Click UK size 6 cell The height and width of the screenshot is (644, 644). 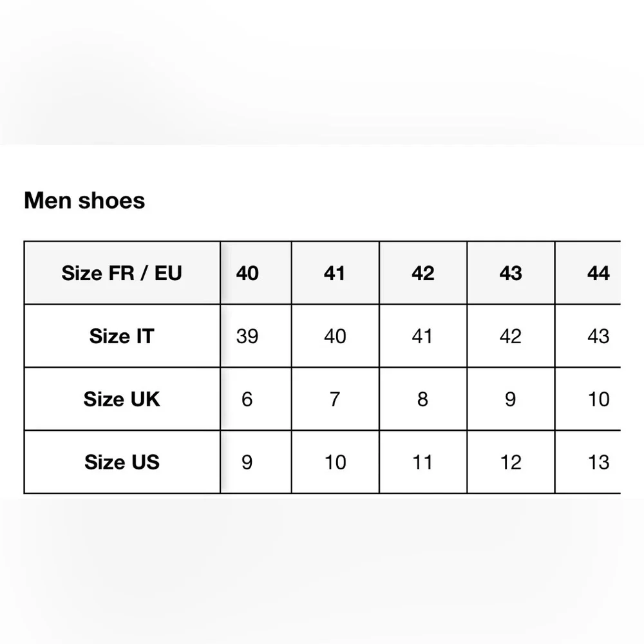click(256, 399)
